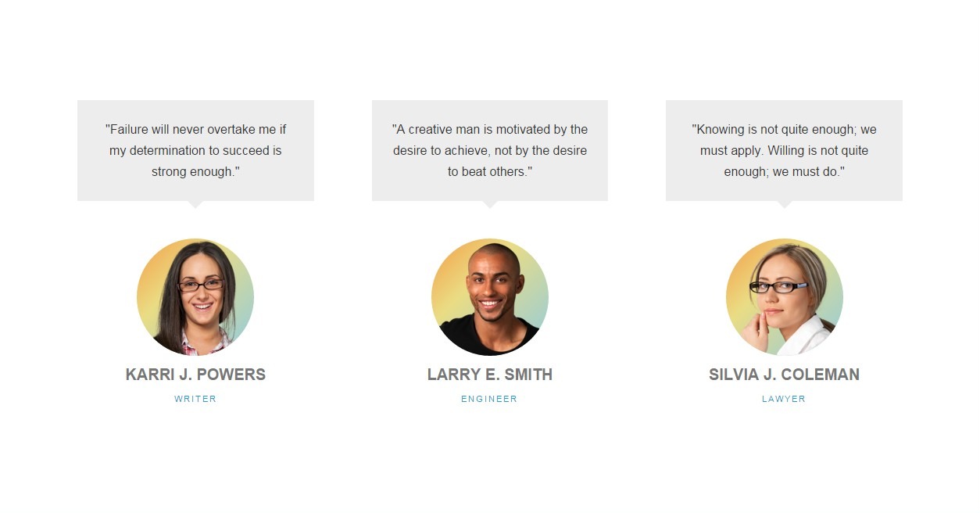Image resolution: width=980 pixels, height=513 pixels.
Task: Select the LARRY E. SMITH name heading
Action: click(490, 375)
